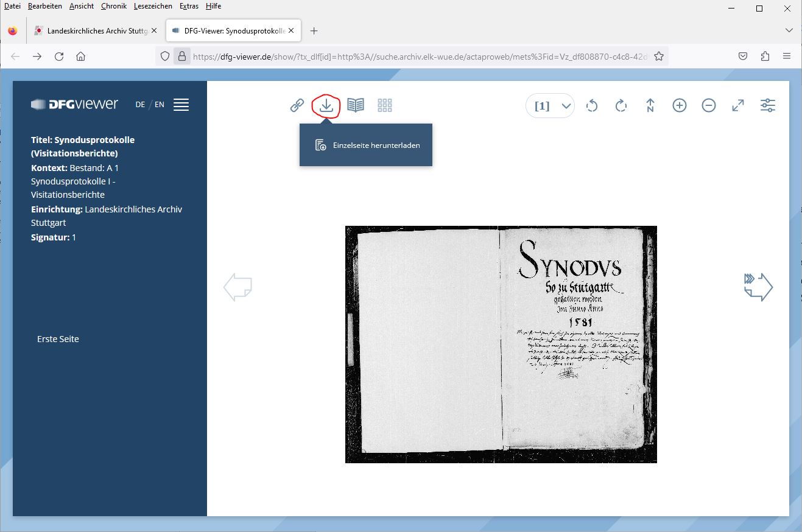The image size is (802, 532).
Task: Toggle fullscreen view mode
Action: (x=737, y=105)
